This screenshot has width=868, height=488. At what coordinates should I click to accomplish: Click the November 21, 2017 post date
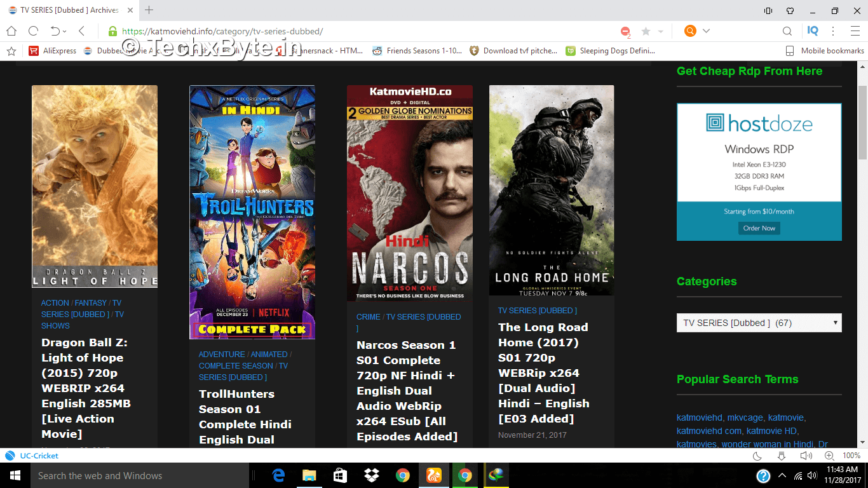(x=532, y=435)
